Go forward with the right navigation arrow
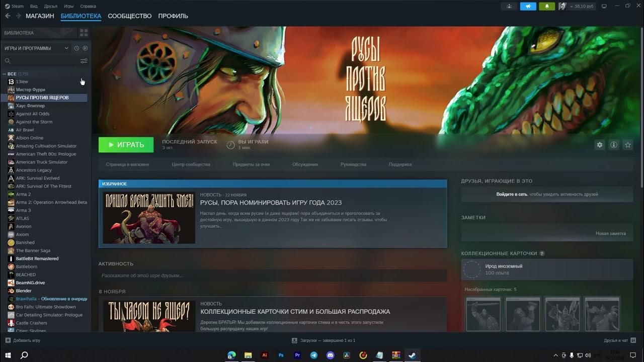The height and width of the screenshot is (362, 644). pos(18,16)
